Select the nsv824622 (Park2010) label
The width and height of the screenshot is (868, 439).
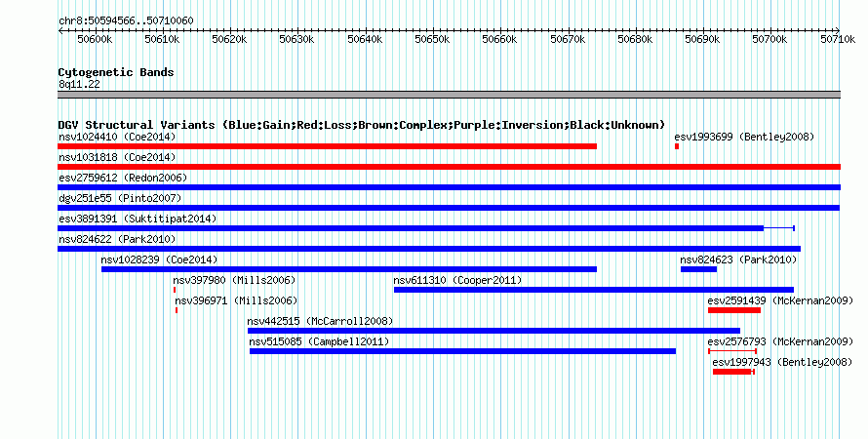pyautogui.click(x=117, y=239)
